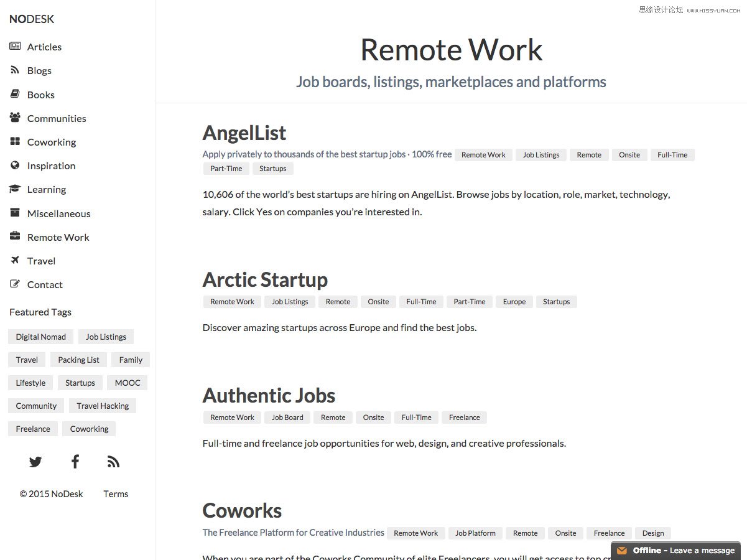Click the Contact edit icon
747x560 pixels.
click(15, 284)
